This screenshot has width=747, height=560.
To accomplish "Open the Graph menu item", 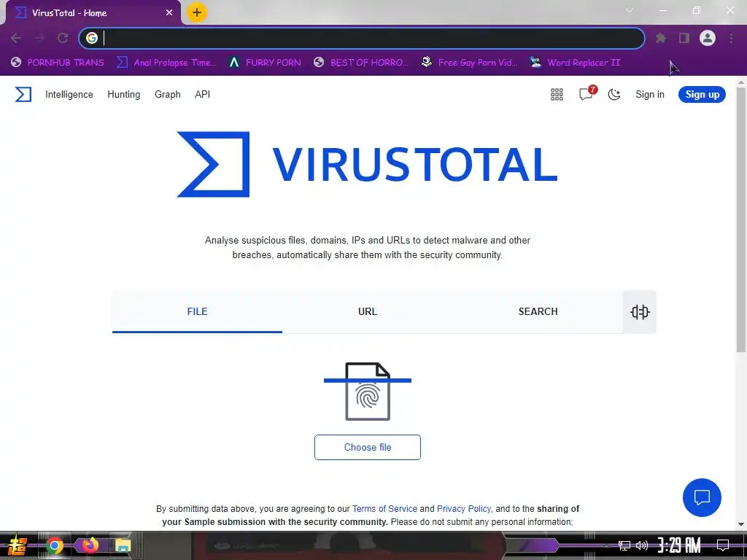I will (168, 94).
